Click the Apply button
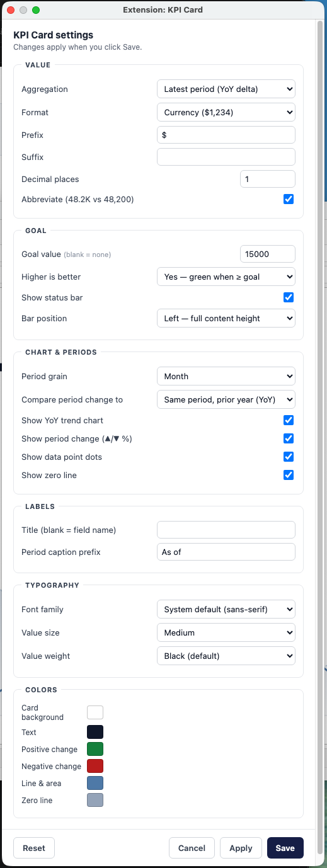 pyautogui.click(x=241, y=848)
